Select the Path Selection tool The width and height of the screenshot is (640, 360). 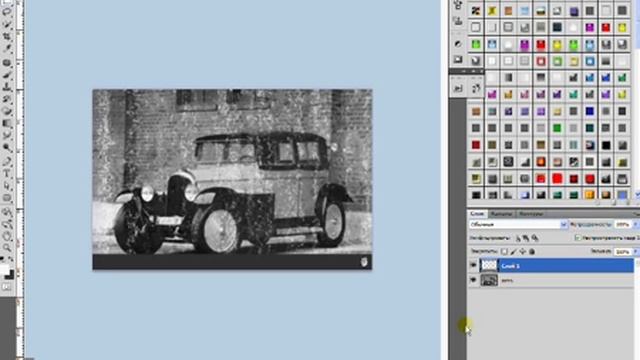tap(7, 186)
